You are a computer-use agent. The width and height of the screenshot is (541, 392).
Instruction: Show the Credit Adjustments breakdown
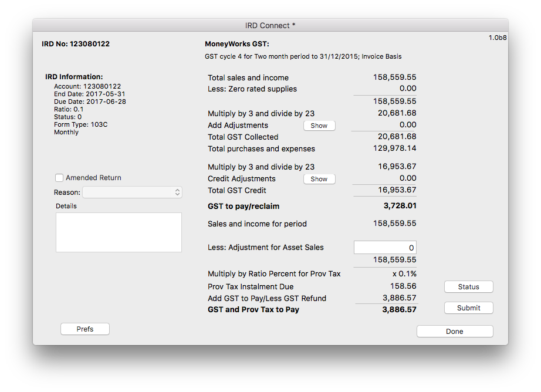click(x=319, y=179)
